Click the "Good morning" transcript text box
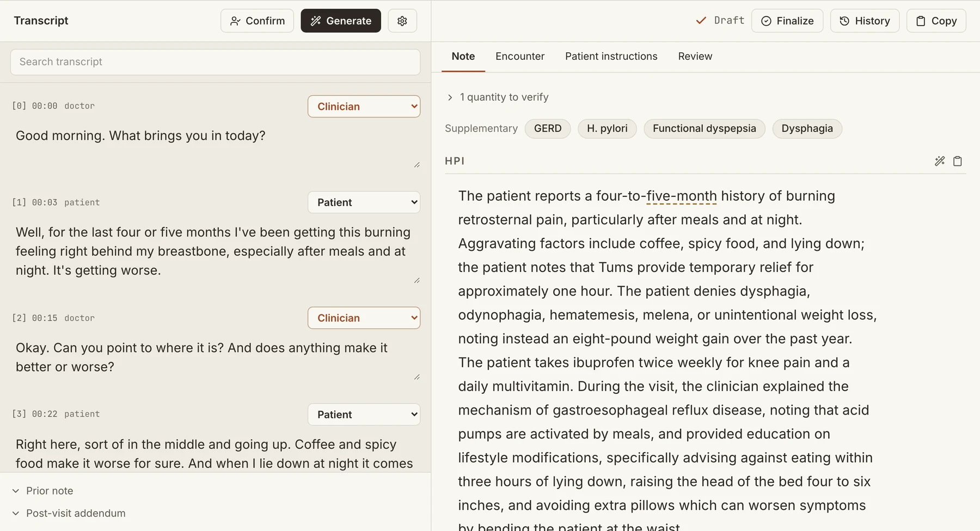This screenshot has height=531, width=980. pos(216,146)
